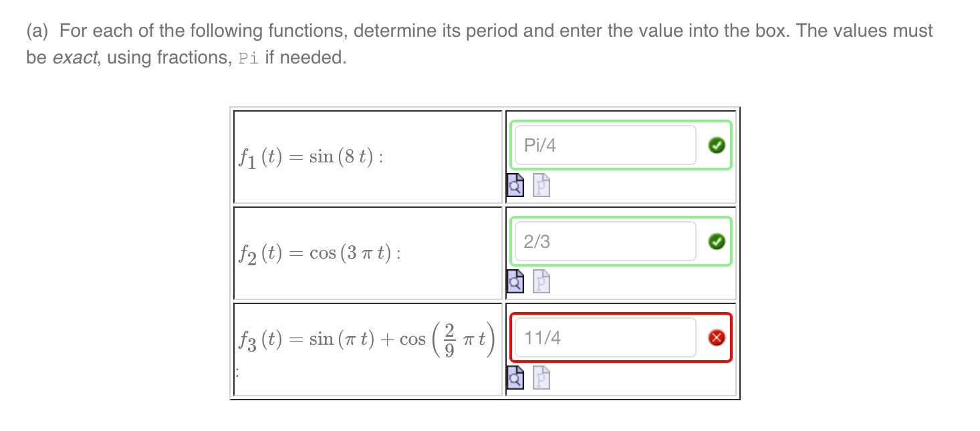The width and height of the screenshot is (980, 431).
Task: Click inside the 2/3 answer box
Action: pyautogui.click(x=602, y=241)
